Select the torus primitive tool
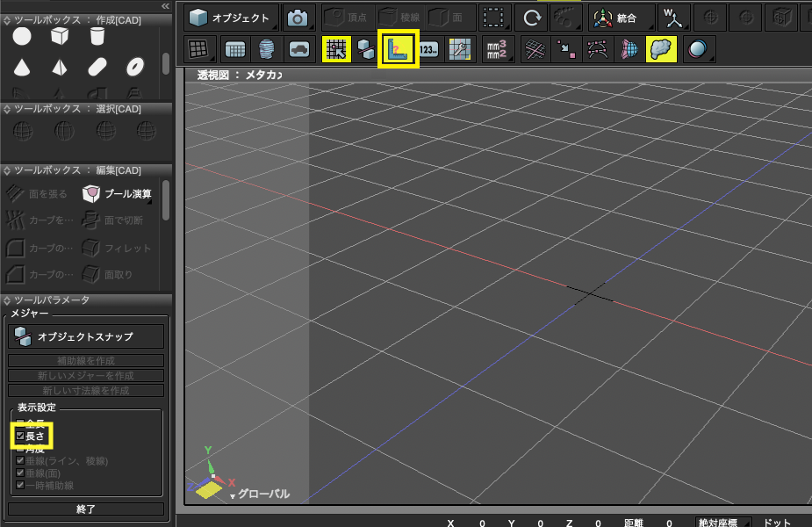812x527 pixels. tap(135, 67)
